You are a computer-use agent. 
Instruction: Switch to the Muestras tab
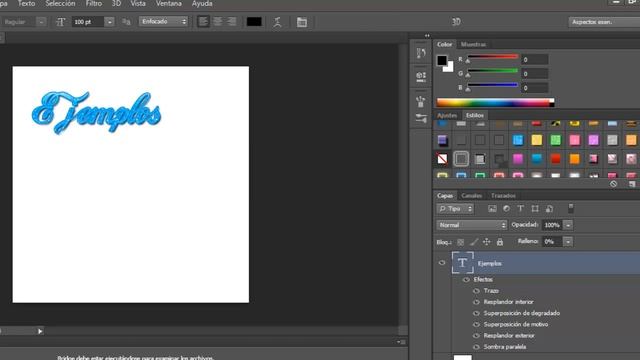click(473, 44)
